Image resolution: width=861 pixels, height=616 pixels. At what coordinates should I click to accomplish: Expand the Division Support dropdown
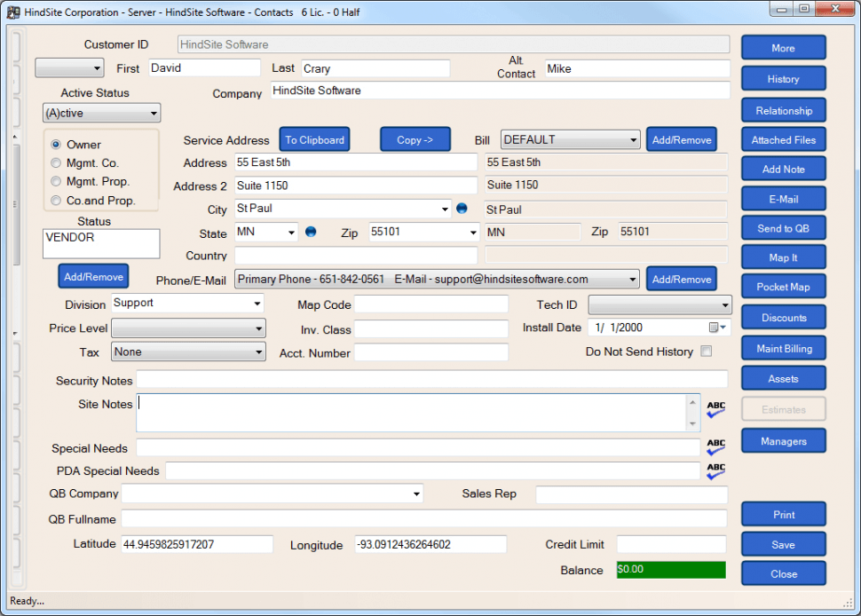pyautogui.click(x=257, y=304)
